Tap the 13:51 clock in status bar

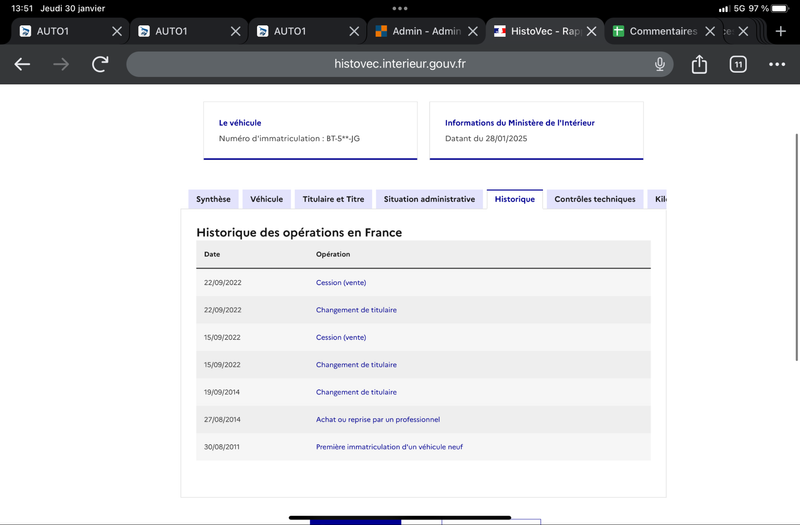tap(22, 8)
